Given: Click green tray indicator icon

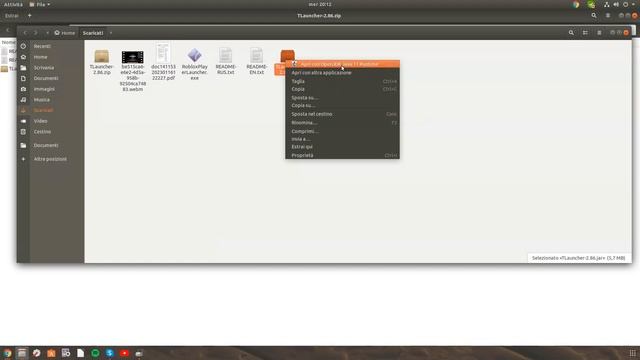Looking at the screenshot, I should (591, 4).
